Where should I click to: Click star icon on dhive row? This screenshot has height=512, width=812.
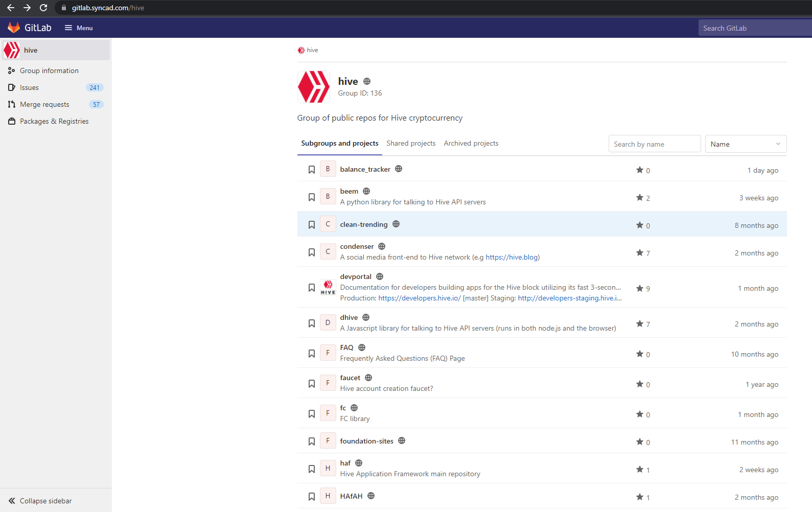[640, 323]
